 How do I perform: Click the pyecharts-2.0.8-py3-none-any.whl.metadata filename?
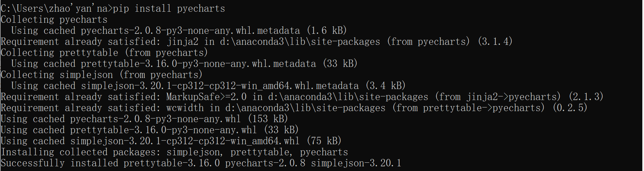coord(190,31)
